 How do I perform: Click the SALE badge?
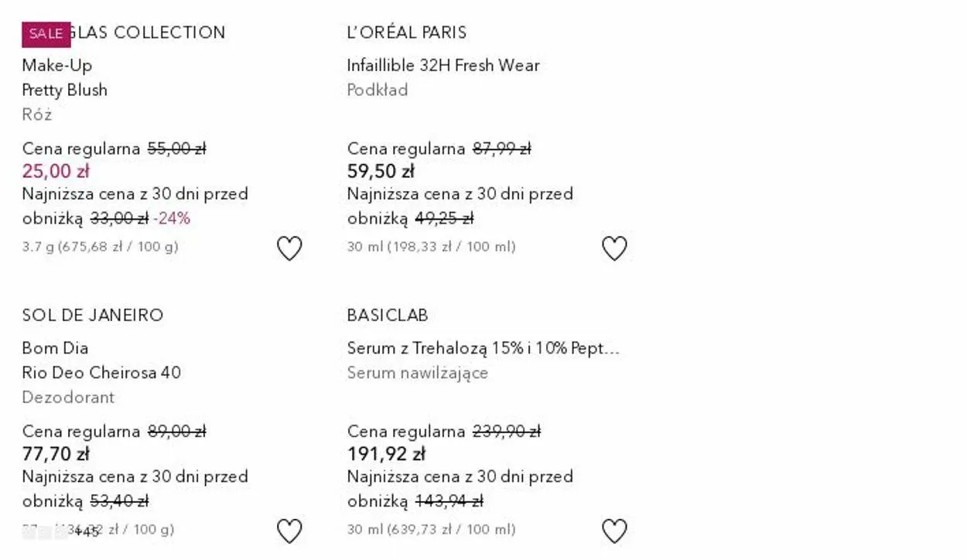click(x=46, y=34)
